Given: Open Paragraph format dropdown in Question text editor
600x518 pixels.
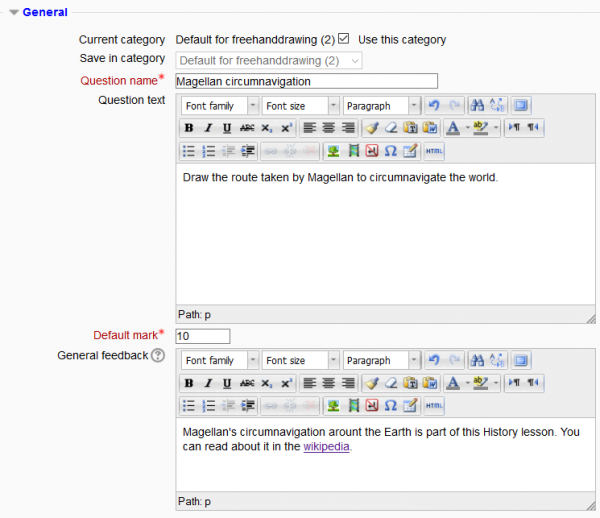Looking at the screenshot, I should [x=382, y=106].
